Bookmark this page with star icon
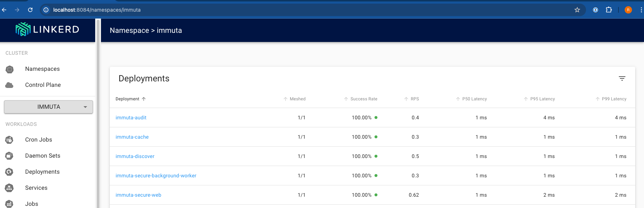644x208 pixels. tap(577, 10)
